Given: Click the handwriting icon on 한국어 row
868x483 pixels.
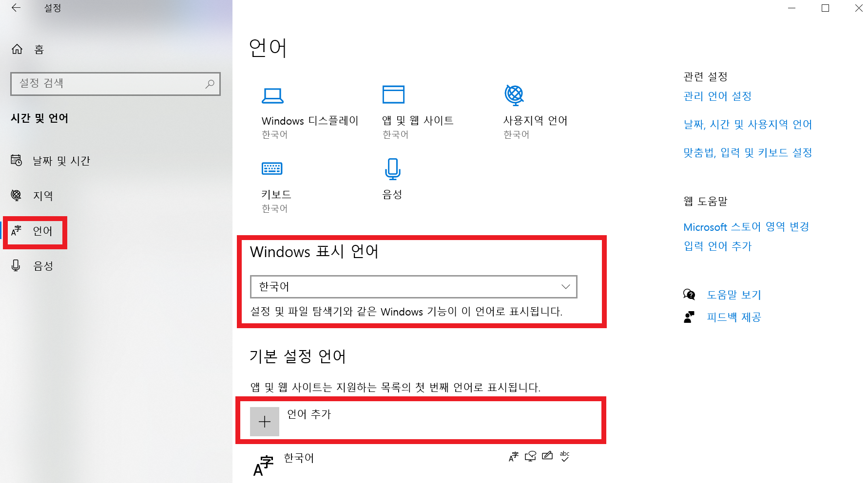Looking at the screenshot, I should point(547,456).
